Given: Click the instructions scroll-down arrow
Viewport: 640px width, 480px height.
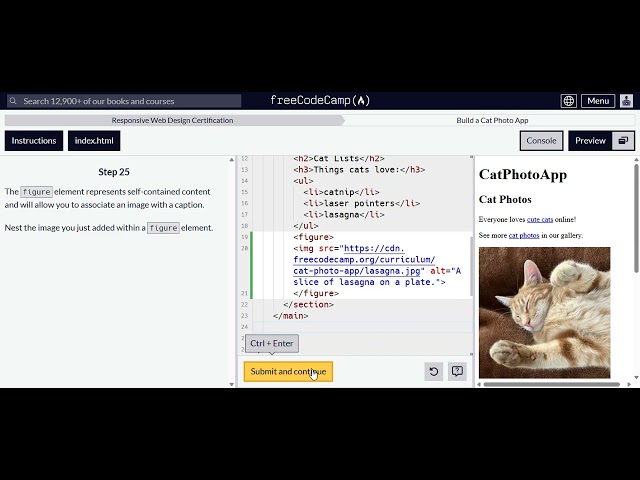Looking at the screenshot, I should click(x=232, y=384).
